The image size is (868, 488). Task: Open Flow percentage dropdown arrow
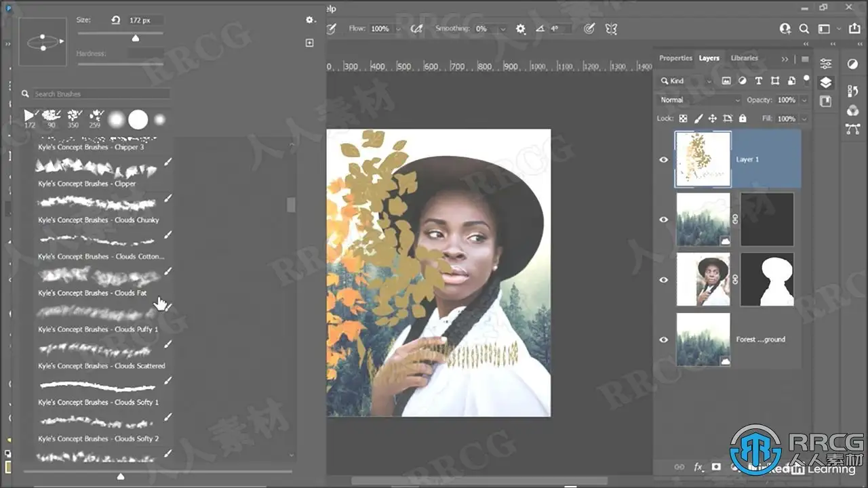coord(398,29)
